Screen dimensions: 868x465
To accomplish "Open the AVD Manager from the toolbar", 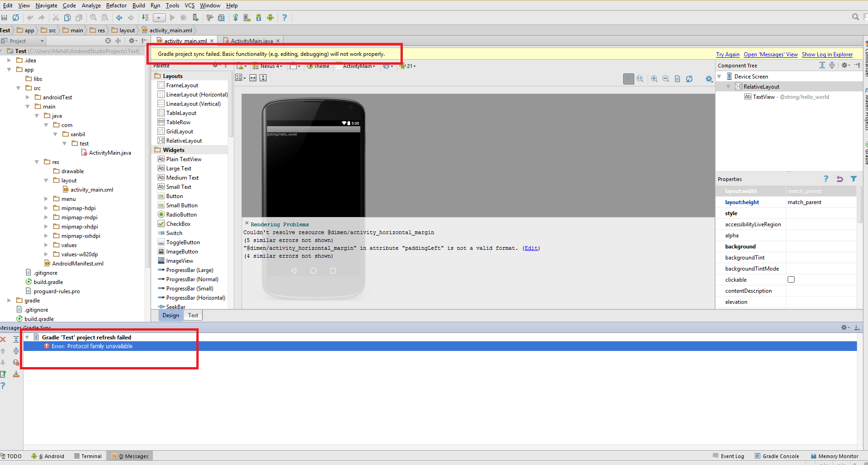I will point(247,18).
